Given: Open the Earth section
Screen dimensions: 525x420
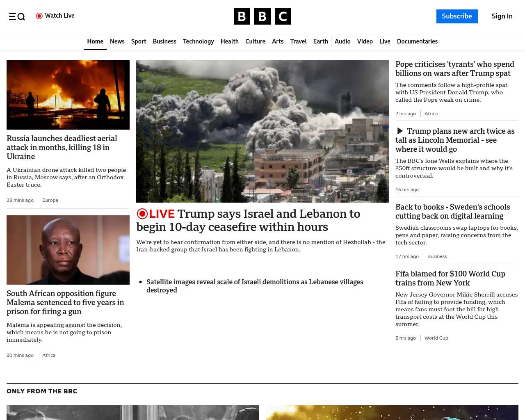Looking at the screenshot, I should click(x=320, y=41).
